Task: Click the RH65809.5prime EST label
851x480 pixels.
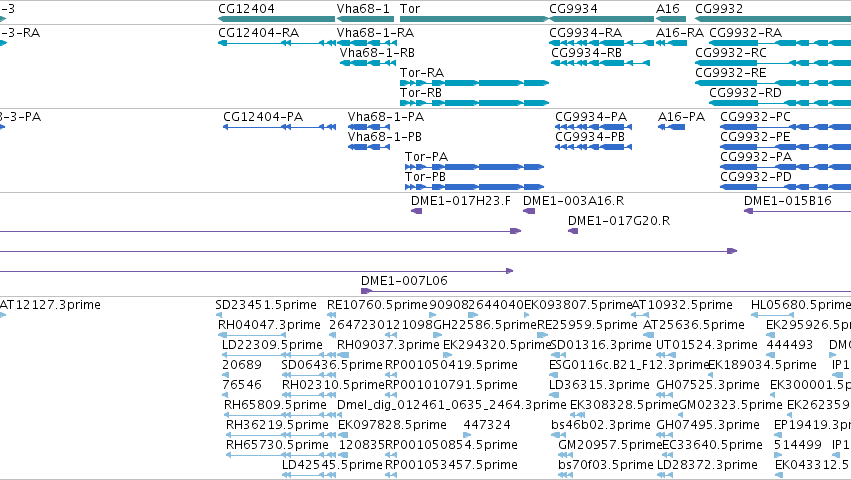Action: click(275, 405)
